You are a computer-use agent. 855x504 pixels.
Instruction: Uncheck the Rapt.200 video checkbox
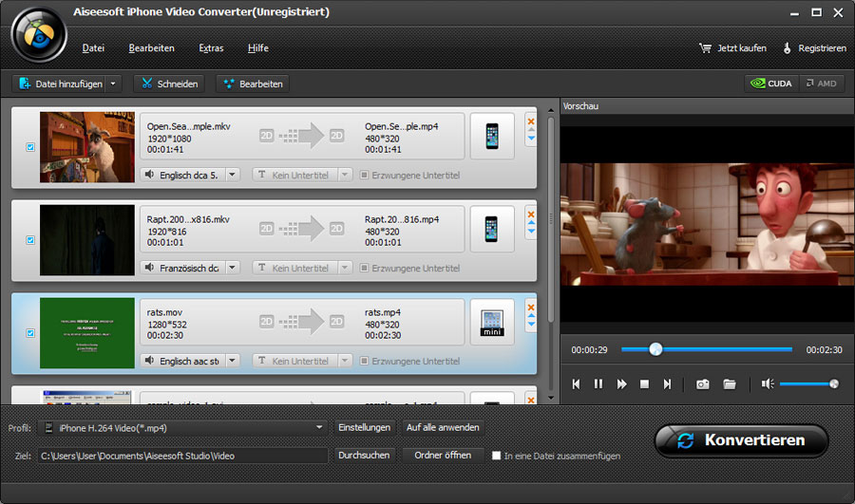coord(30,240)
